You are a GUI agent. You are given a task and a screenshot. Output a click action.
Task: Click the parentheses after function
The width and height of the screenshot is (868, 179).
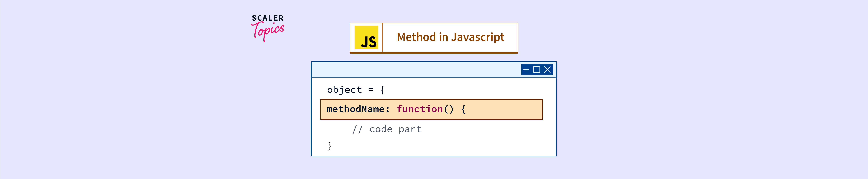(x=449, y=109)
